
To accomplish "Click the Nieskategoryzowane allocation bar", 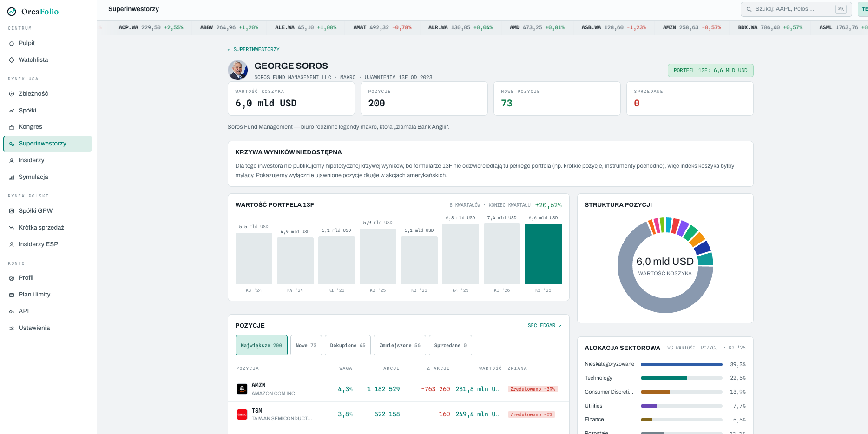I will click(682, 364).
